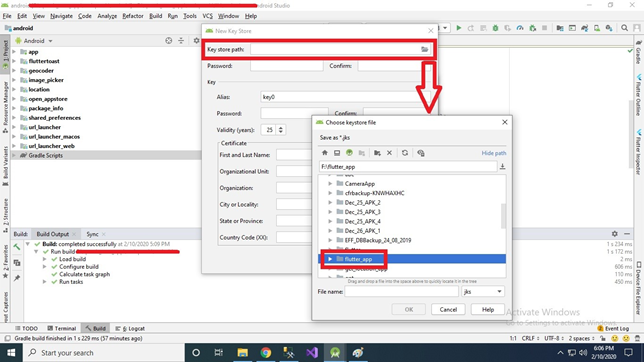This screenshot has height=362, width=644.
Task: Expand the Run tasks build node
Action: [x=44, y=282]
